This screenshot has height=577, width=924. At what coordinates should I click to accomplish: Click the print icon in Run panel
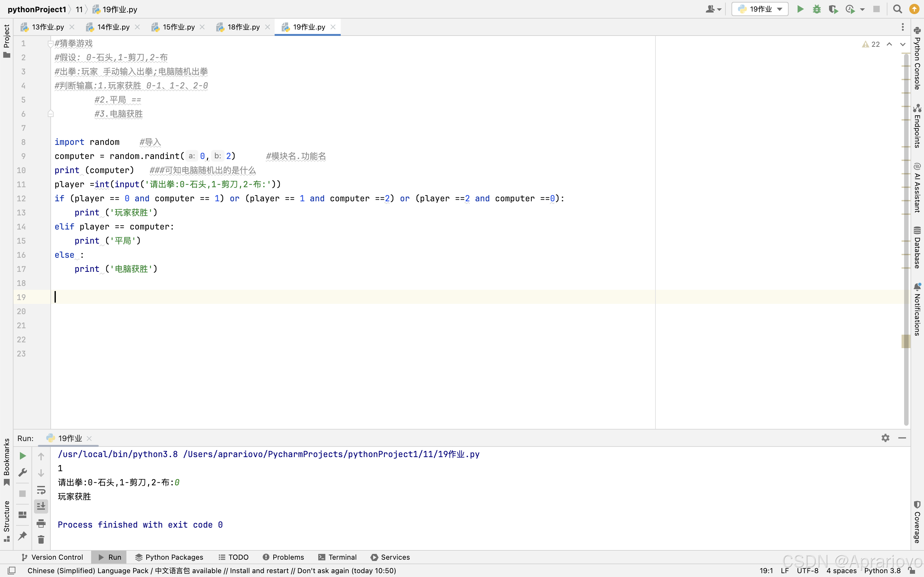coord(41,523)
